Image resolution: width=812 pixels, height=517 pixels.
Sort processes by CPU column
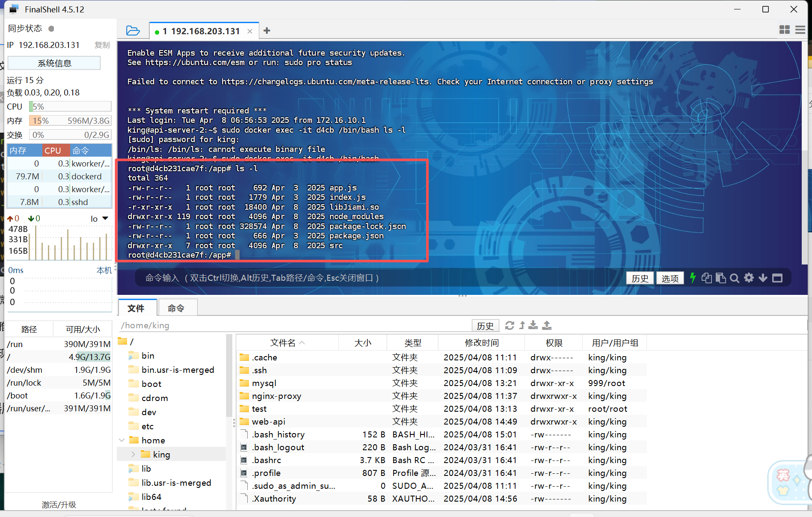[x=56, y=151]
